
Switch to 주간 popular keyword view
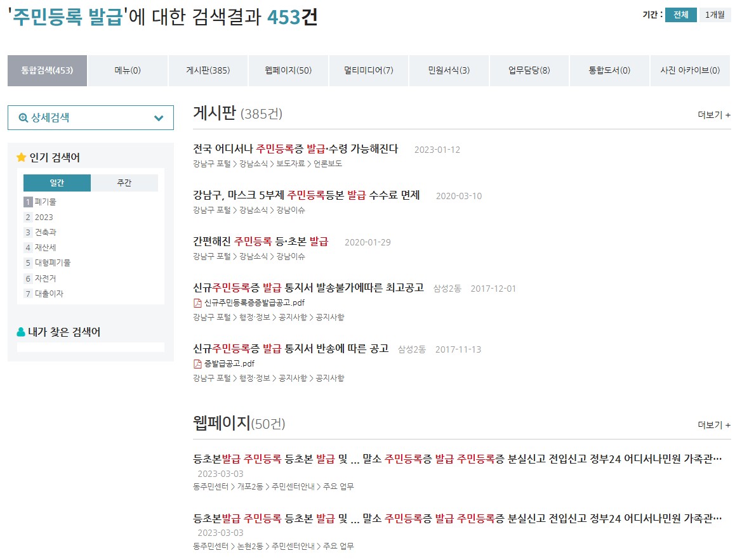point(124,183)
